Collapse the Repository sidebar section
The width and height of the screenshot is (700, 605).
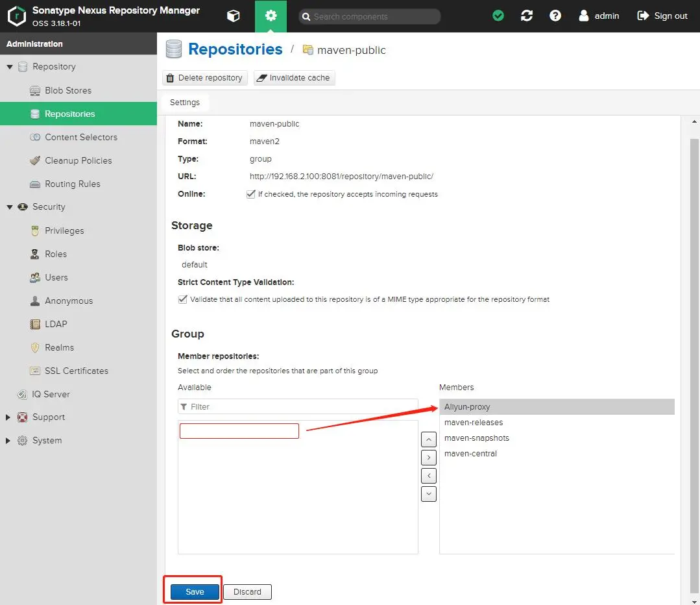pos(10,66)
